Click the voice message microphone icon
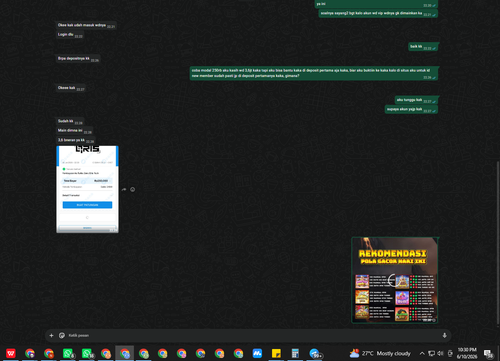 point(444,335)
